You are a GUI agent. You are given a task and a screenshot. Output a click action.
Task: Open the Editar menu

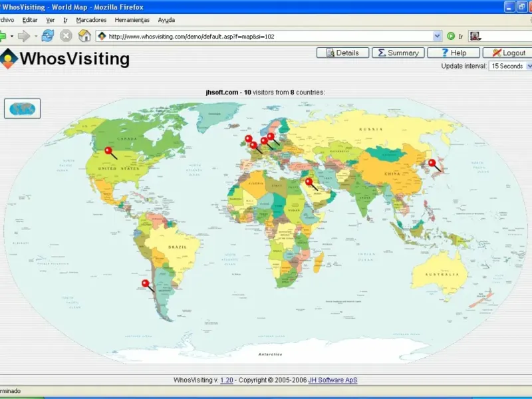(x=30, y=20)
